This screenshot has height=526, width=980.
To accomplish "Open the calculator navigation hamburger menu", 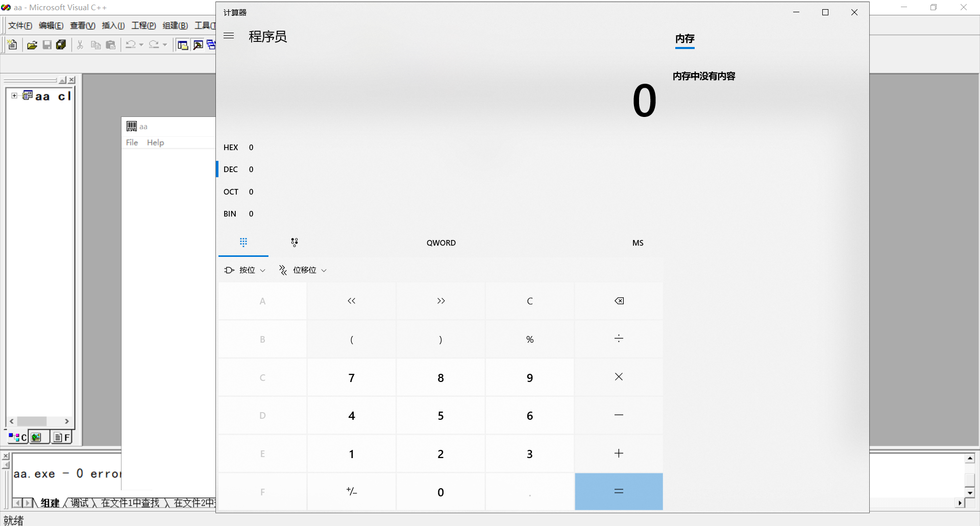I will [x=229, y=36].
